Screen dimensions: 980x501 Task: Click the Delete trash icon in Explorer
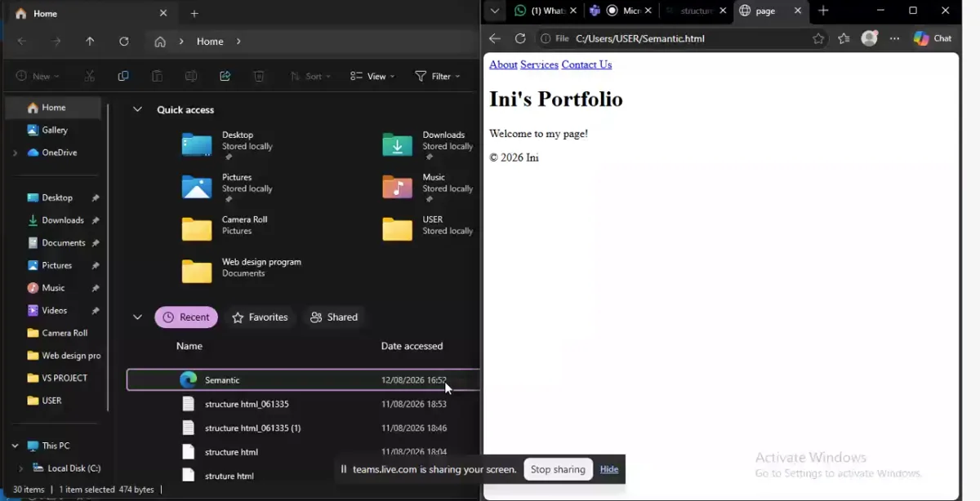point(259,76)
